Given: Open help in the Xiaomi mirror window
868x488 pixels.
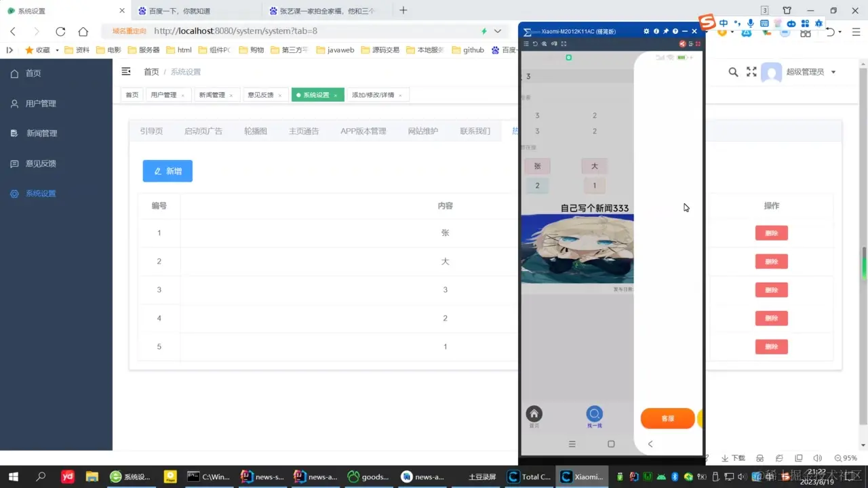Looking at the screenshot, I should (675, 31).
